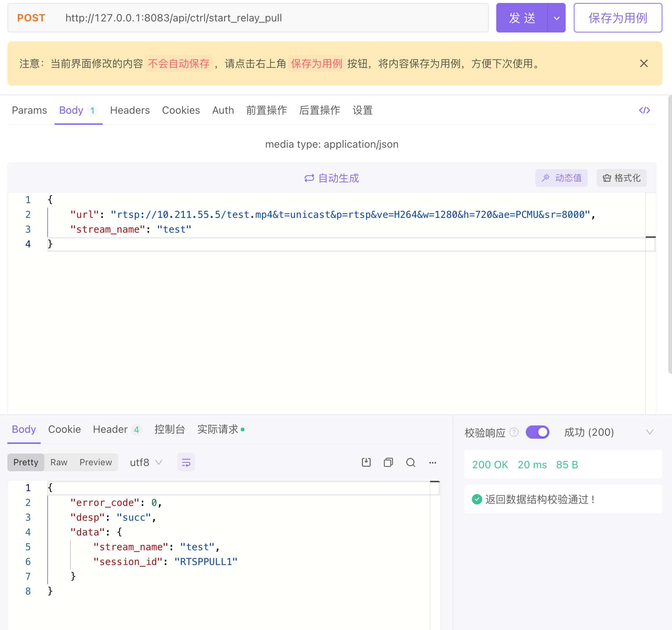Open the Headers tab
This screenshot has height=630, width=672.
[130, 110]
